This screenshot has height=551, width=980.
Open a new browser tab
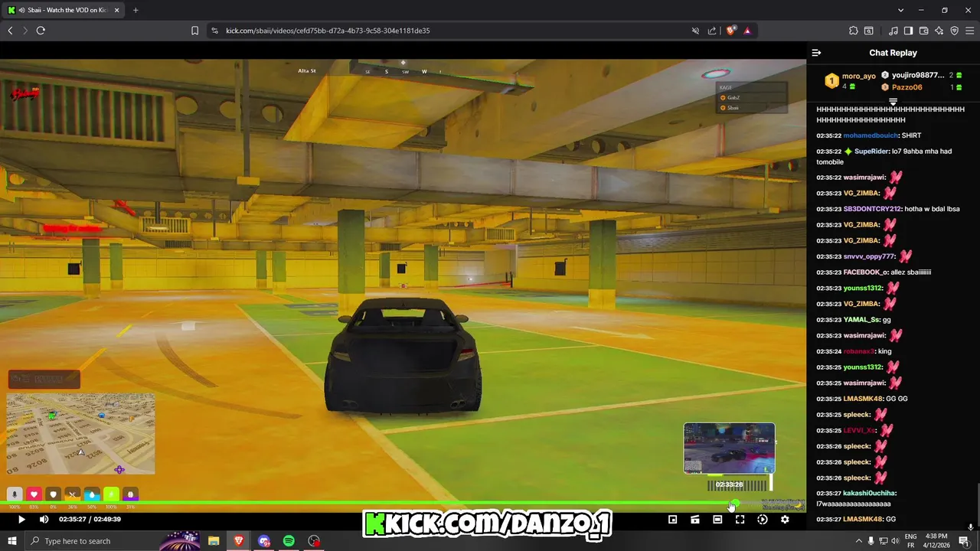point(136,10)
